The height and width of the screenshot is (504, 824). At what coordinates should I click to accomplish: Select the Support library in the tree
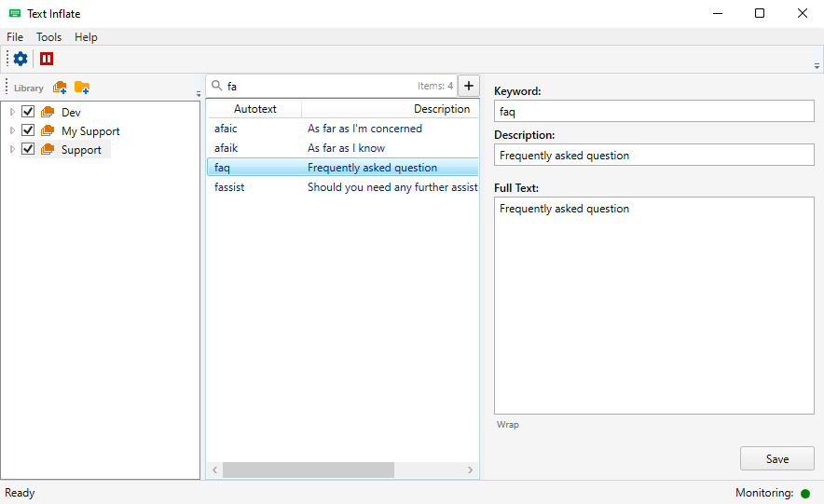(x=81, y=150)
